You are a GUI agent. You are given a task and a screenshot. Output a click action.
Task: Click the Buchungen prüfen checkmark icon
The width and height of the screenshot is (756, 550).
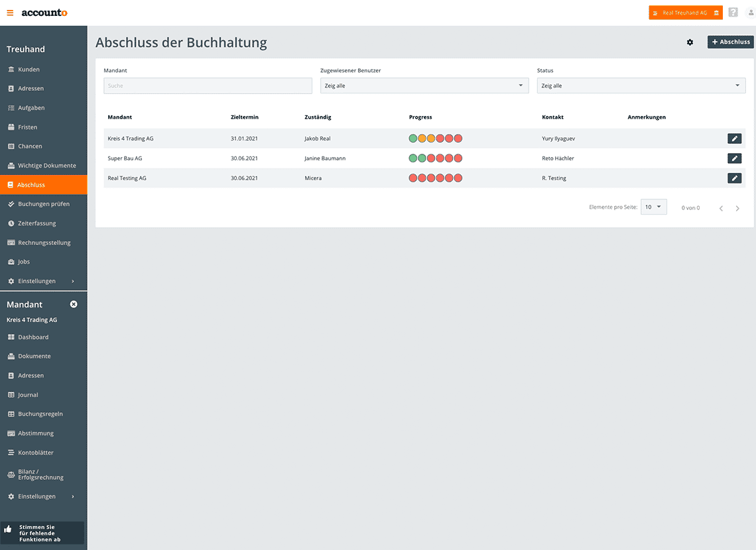11,204
